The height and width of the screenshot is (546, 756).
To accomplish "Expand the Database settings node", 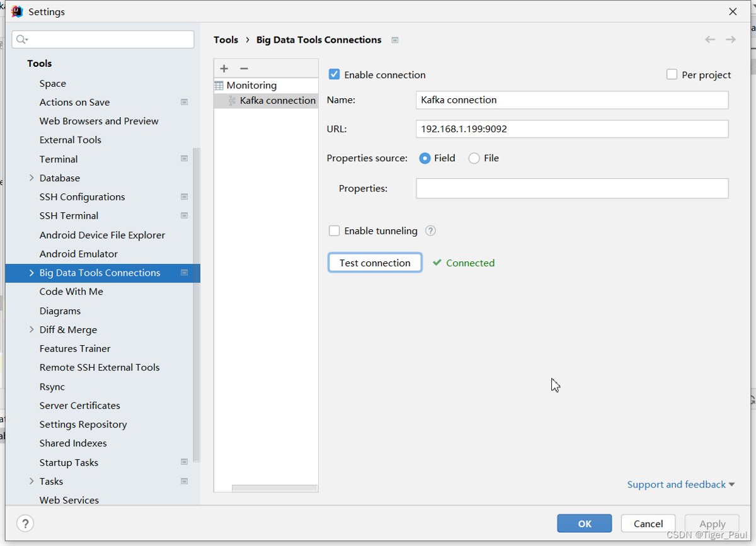I will point(31,178).
